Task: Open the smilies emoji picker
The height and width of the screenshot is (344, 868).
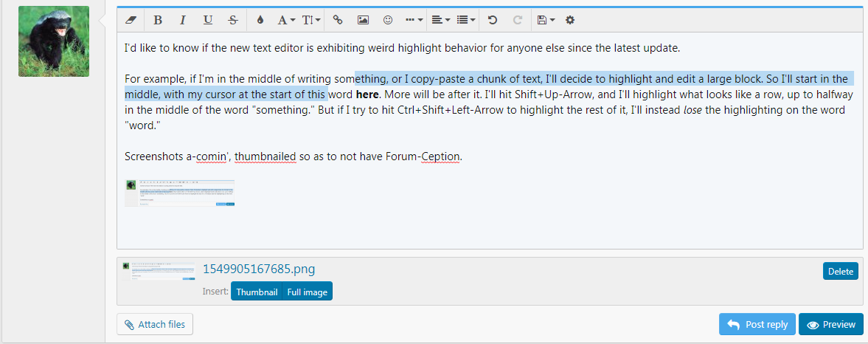Action: [x=388, y=20]
